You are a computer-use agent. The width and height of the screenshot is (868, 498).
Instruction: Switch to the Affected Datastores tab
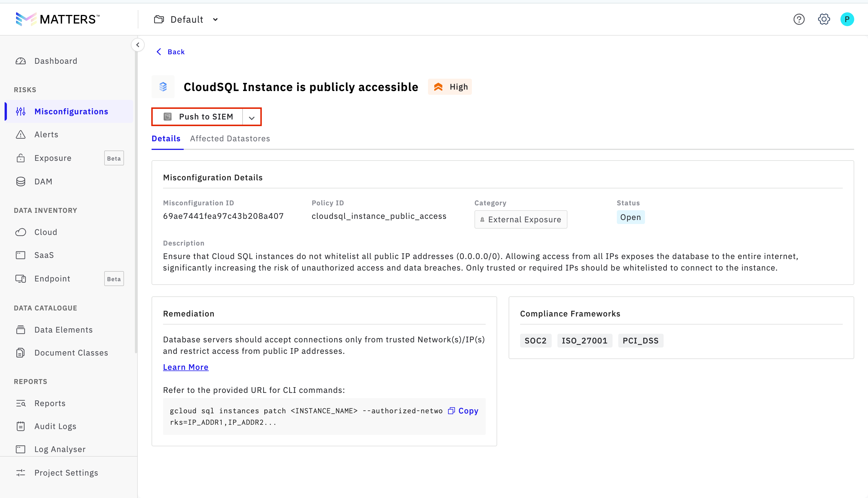click(230, 138)
